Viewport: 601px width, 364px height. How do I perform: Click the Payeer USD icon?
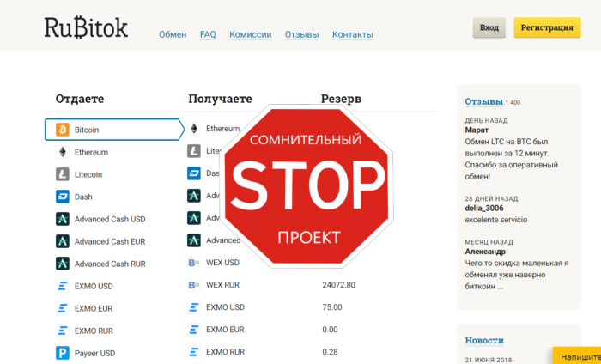coord(62,353)
